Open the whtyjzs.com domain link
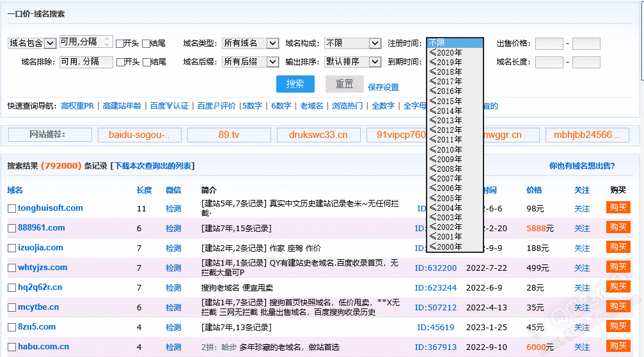The height and width of the screenshot is (357, 644). (x=43, y=268)
